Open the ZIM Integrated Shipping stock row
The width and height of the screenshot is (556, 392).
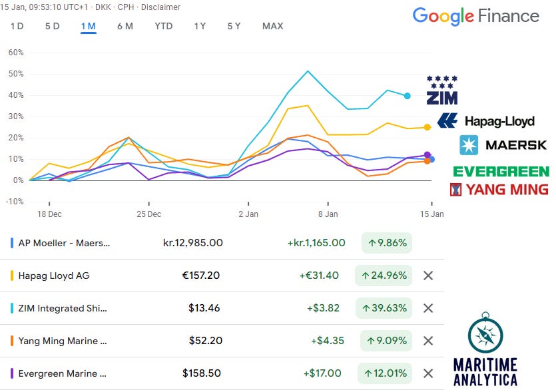coord(222,308)
